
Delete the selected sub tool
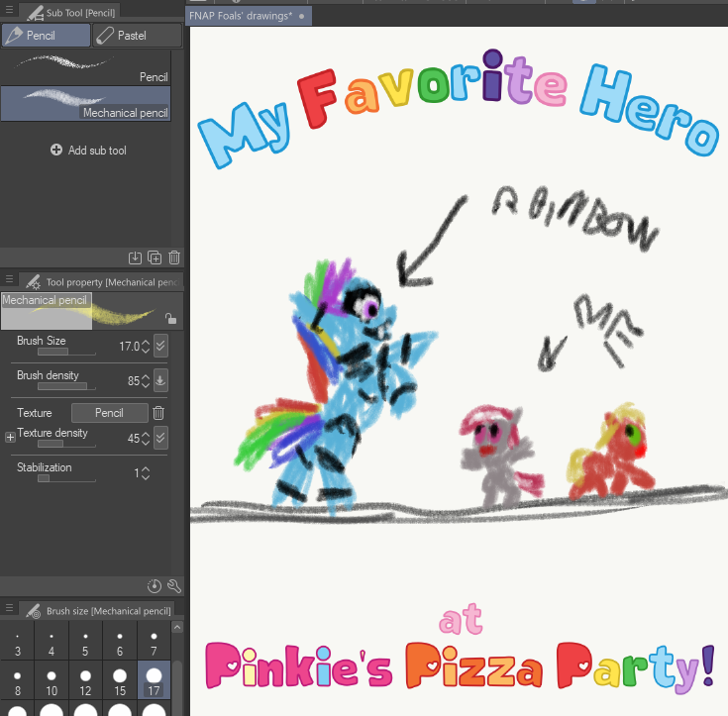click(174, 257)
